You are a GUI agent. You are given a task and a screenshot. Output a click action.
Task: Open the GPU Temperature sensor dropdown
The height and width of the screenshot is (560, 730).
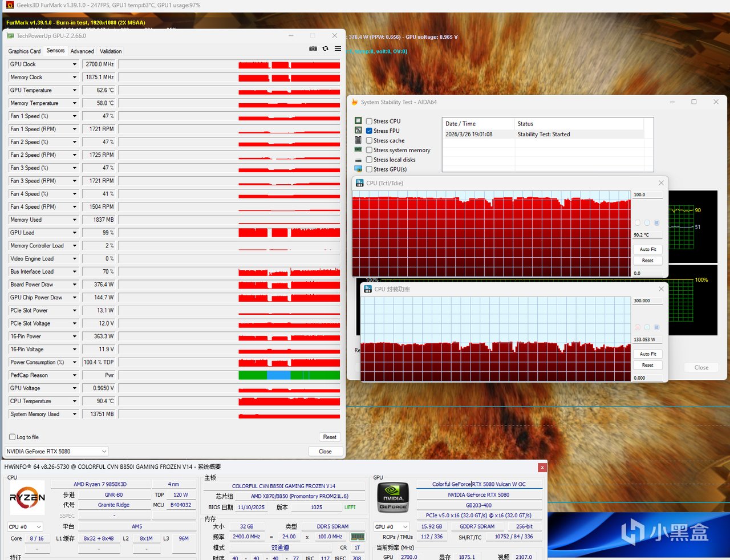74,90
